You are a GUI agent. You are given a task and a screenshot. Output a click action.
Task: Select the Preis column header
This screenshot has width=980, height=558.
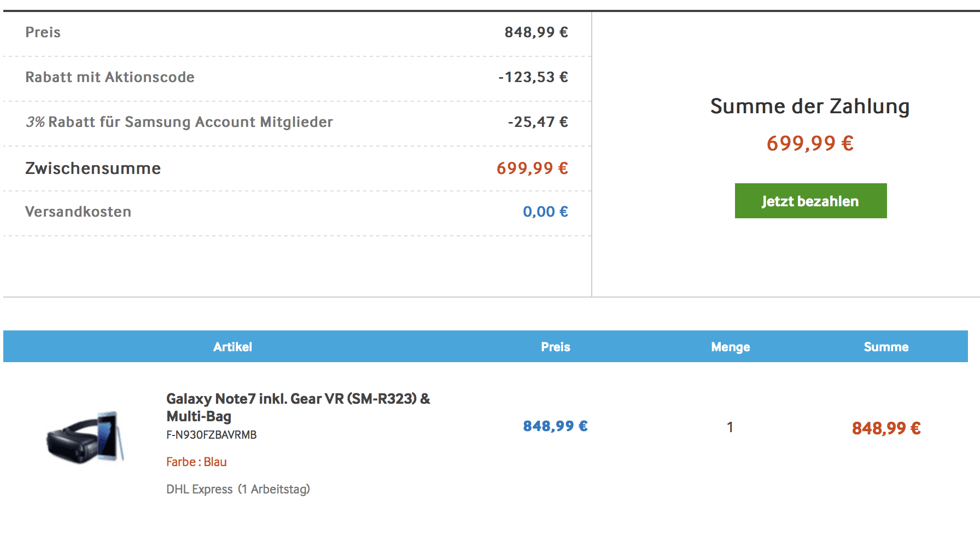[556, 347]
